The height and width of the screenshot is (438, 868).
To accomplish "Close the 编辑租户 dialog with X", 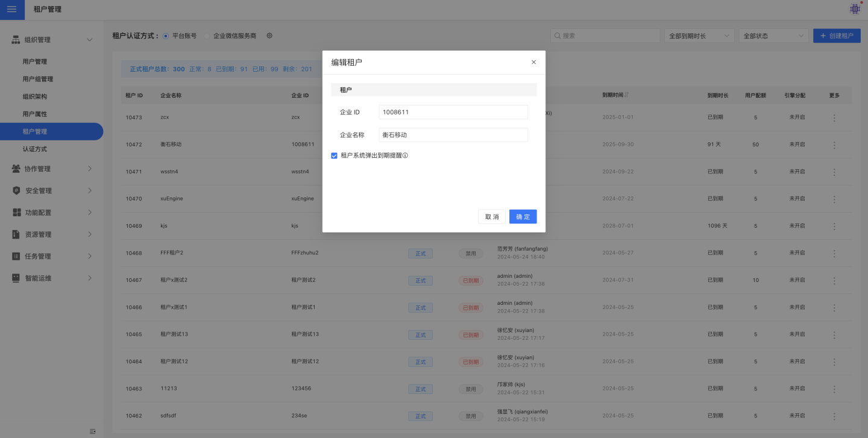I will [x=533, y=62].
